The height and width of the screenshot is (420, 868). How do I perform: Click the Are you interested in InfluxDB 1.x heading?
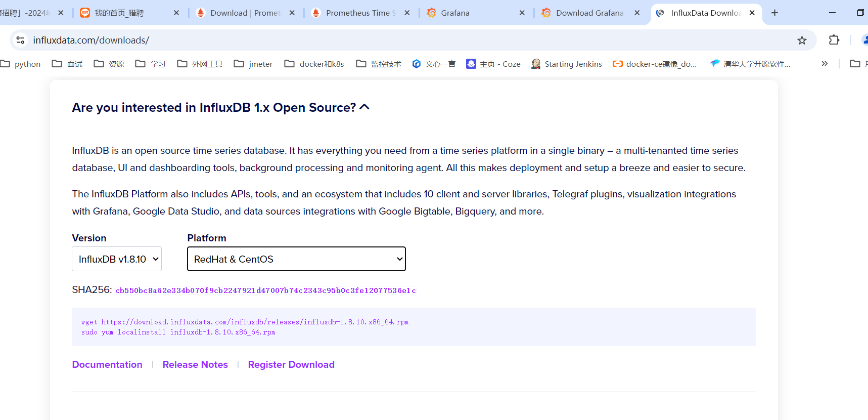214,107
